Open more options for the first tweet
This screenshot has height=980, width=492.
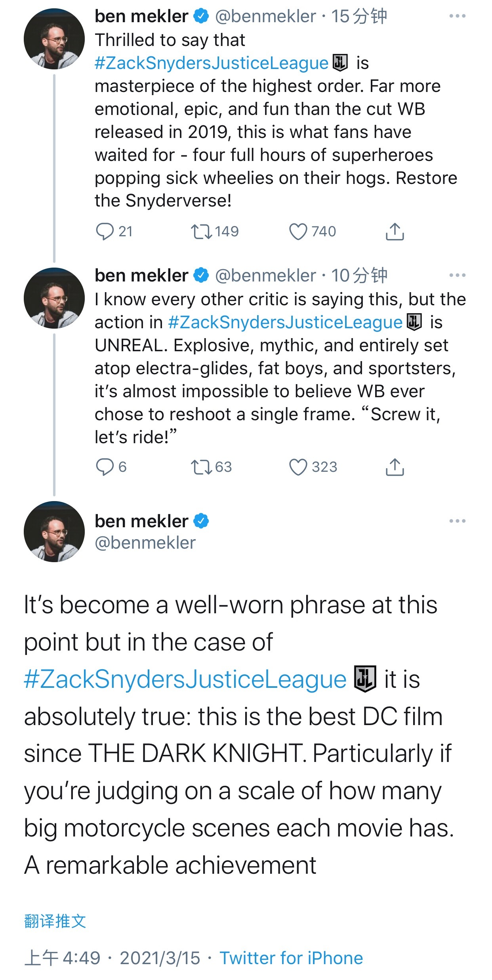click(457, 16)
